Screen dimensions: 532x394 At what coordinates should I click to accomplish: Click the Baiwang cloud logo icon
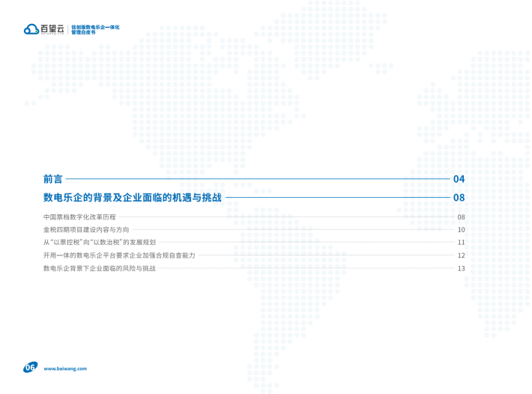click(31, 29)
